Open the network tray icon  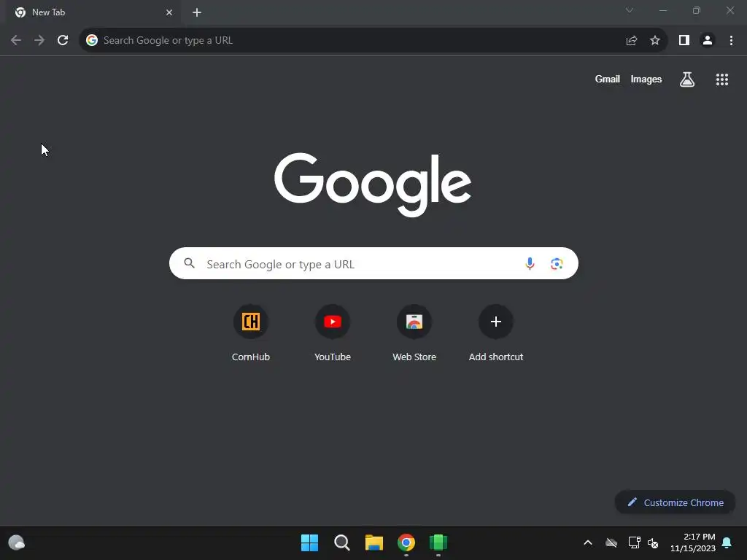634,542
